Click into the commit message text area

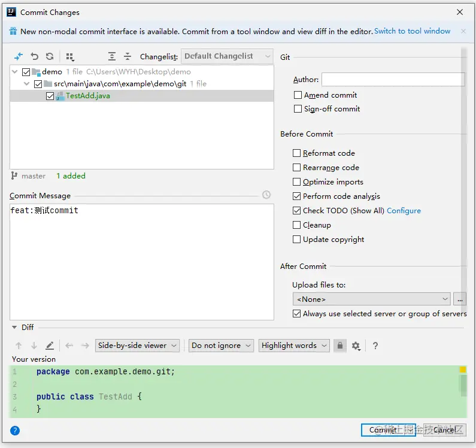pyautogui.click(x=142, y=262)
